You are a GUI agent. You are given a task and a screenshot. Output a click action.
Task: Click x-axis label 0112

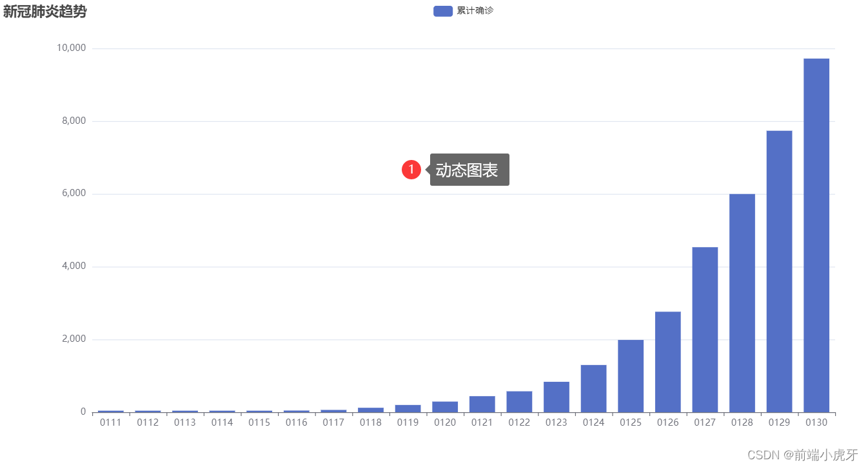(148, 422)
